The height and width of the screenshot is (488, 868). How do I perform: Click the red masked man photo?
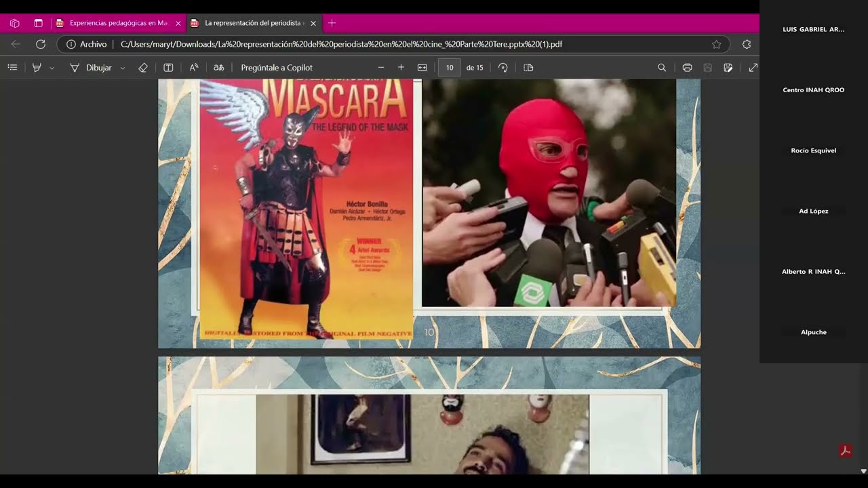coord(549,193)
